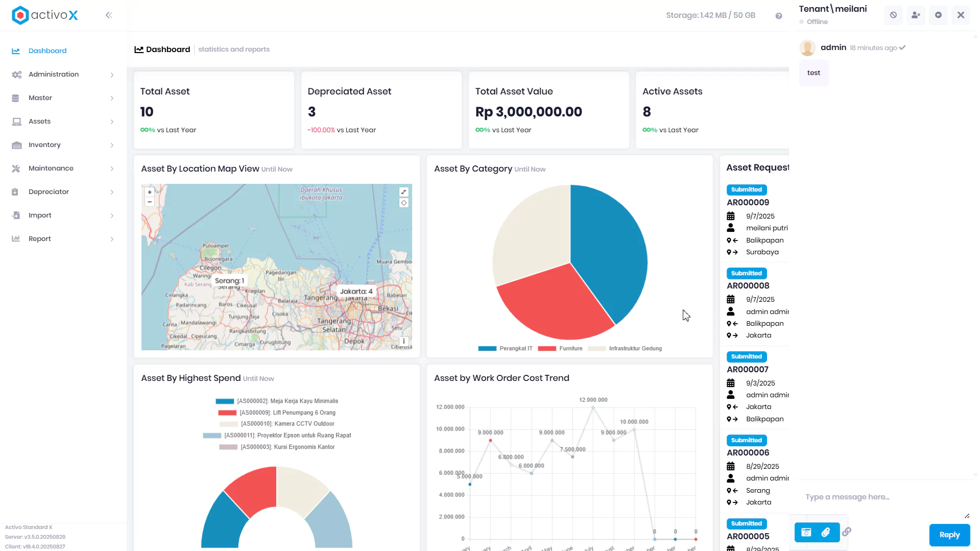Click the blue icon left of the paperclip
This screenshot has height=551, width=980.
tap(806, 533)
